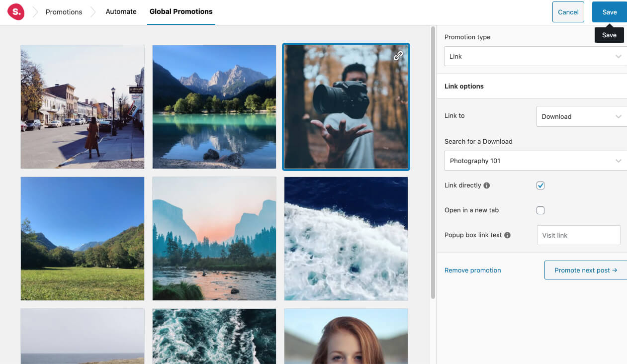Screen dimensions: 627x364
Task: Select the green meadow photo thumbnail
Action: tap(83, 239)
